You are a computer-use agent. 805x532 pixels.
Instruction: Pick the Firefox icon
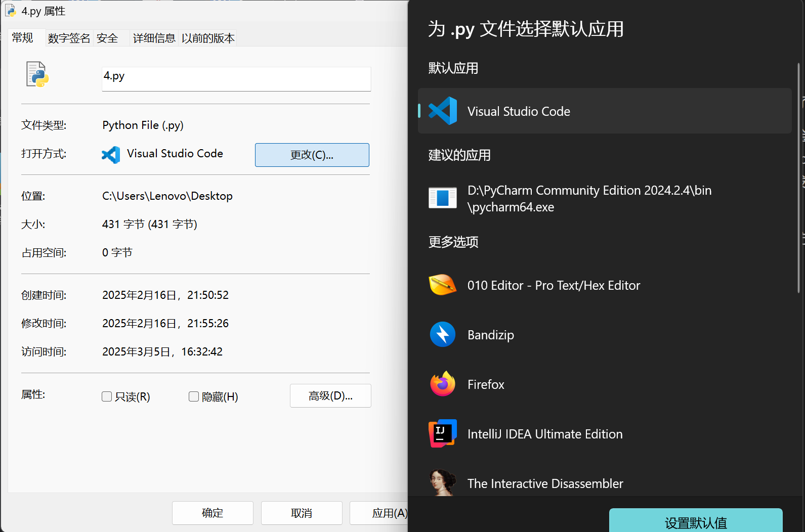click(443, 384)
